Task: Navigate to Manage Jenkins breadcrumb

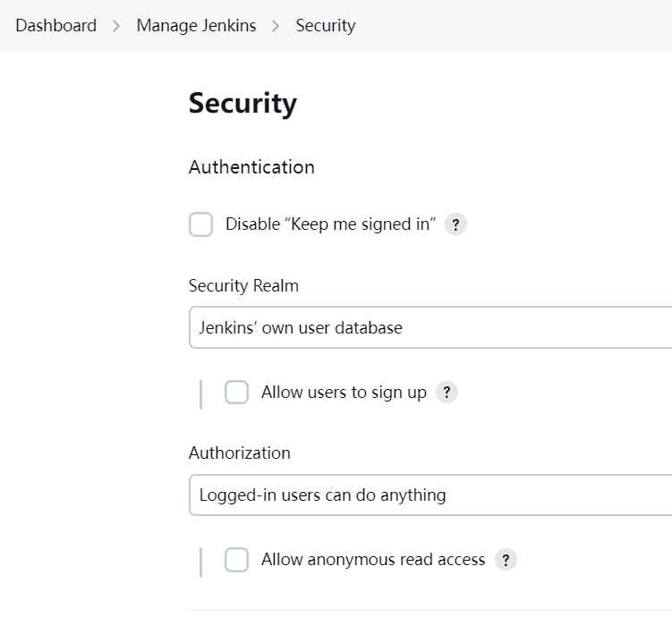Action: pyautogui.click(x=196, y=26)
